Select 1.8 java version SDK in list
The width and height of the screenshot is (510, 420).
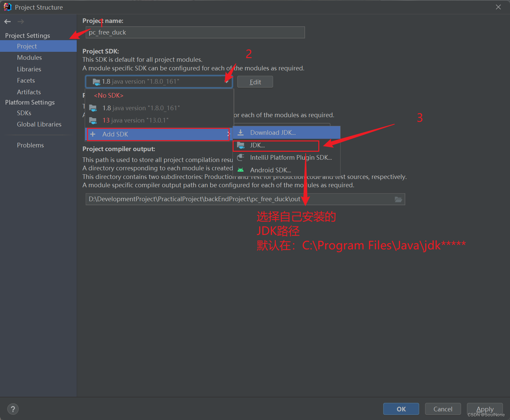click(159, 108)
